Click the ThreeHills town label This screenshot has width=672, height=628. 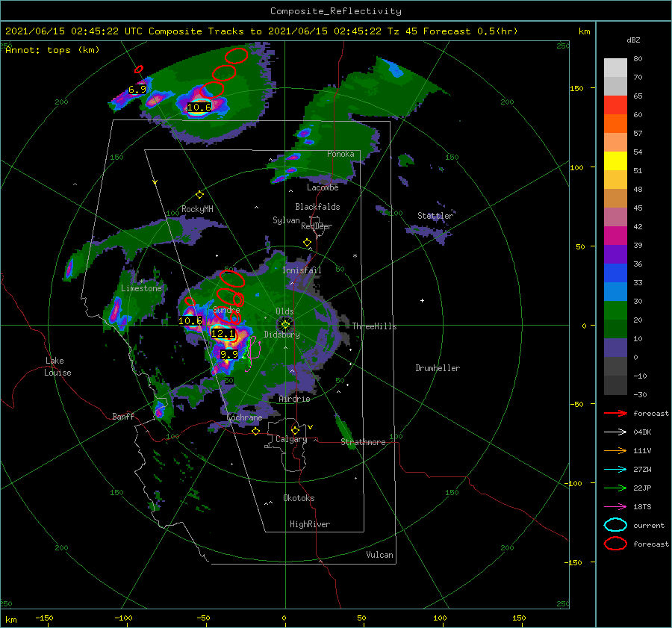click(x=374, y=326)
